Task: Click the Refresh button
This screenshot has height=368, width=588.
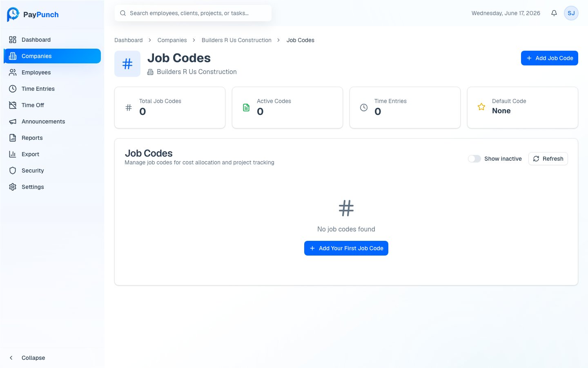Action: pos(548,159)
